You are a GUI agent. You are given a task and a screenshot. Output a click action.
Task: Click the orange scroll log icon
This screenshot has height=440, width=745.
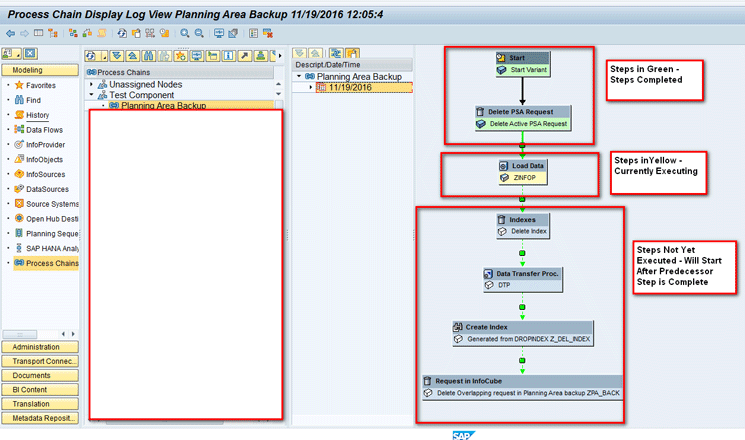pos(101,33)
